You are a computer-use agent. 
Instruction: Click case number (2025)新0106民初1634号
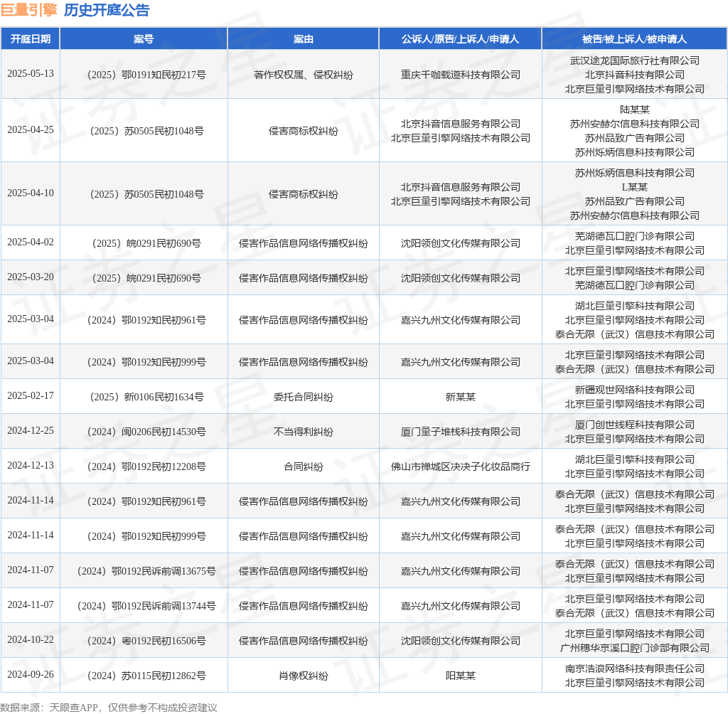pos(146,398)
